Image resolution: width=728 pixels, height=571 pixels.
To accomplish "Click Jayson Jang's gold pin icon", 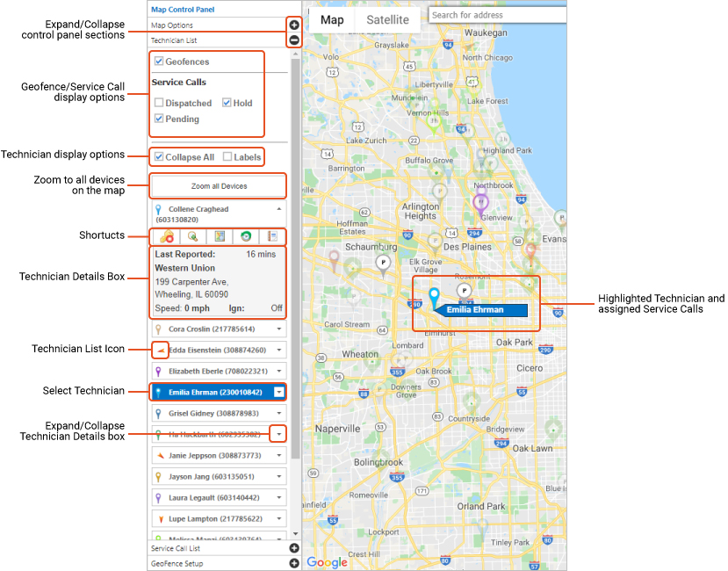I will point(158,477).
